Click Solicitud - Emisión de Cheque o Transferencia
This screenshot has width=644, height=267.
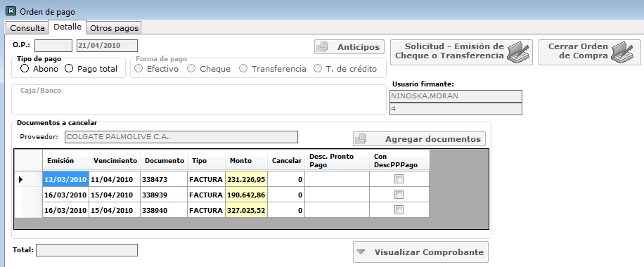461,52
